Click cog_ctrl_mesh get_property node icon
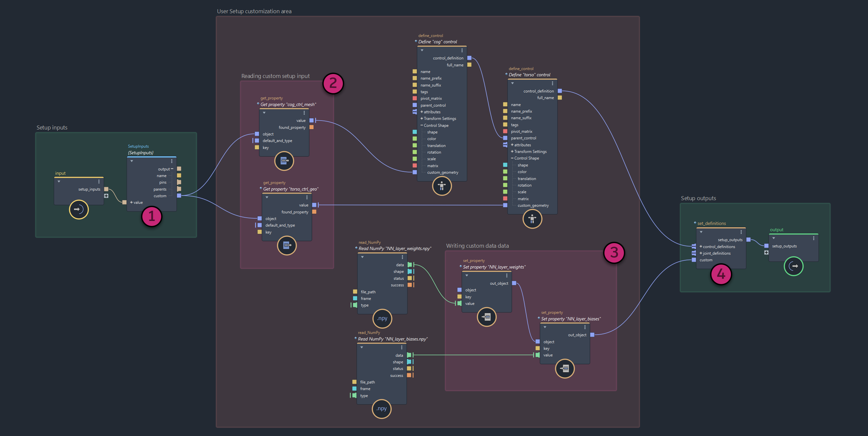This screenshot has width=868, height=436. point(284,161)
